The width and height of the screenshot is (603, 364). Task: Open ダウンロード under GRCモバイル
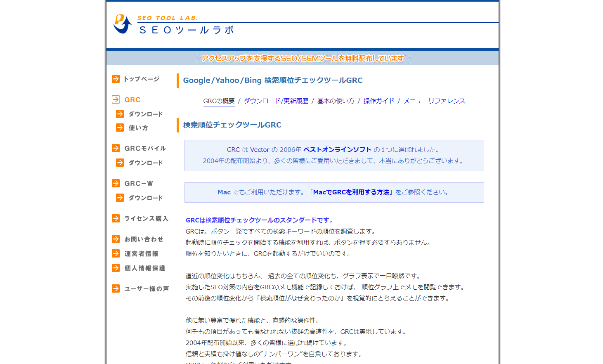[146, 163]
